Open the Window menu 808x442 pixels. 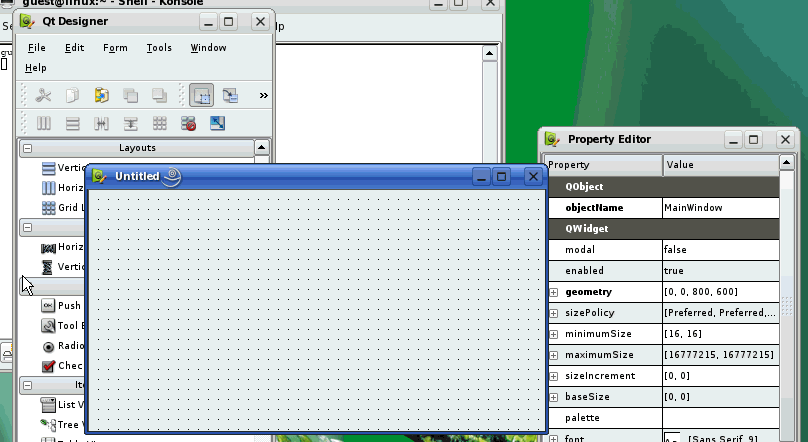coord(208,47)
